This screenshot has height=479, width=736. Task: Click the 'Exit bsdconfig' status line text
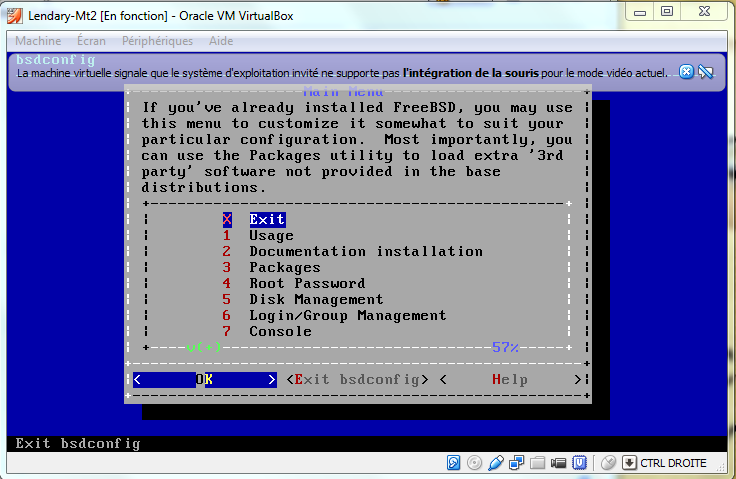point(78,444)
